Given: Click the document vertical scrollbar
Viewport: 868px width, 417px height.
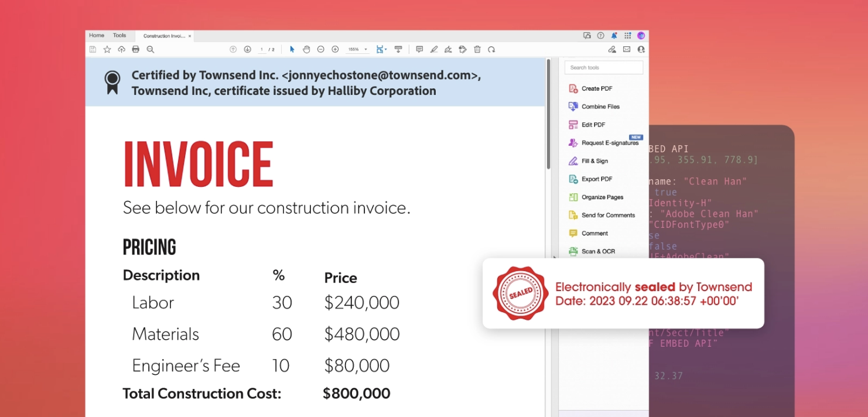Looking at the screenshot, I should click(x=549, y=114).
